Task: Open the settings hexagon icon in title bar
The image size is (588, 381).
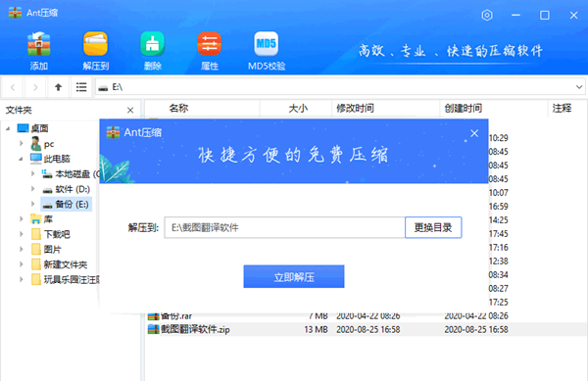Action: (487, 15)
